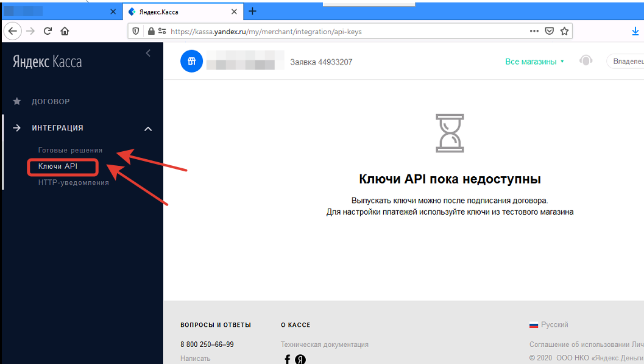Screen dimensions: 644x364
Task: Click the Написать link
Action: (x=195, y=359)
